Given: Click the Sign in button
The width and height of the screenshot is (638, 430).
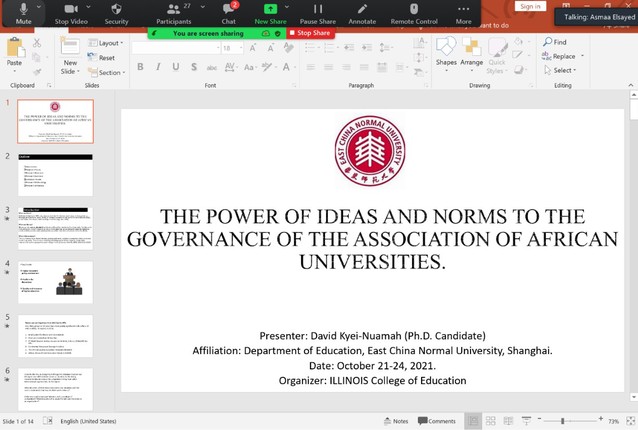Looking at the screenshot, I should point(530,6).
